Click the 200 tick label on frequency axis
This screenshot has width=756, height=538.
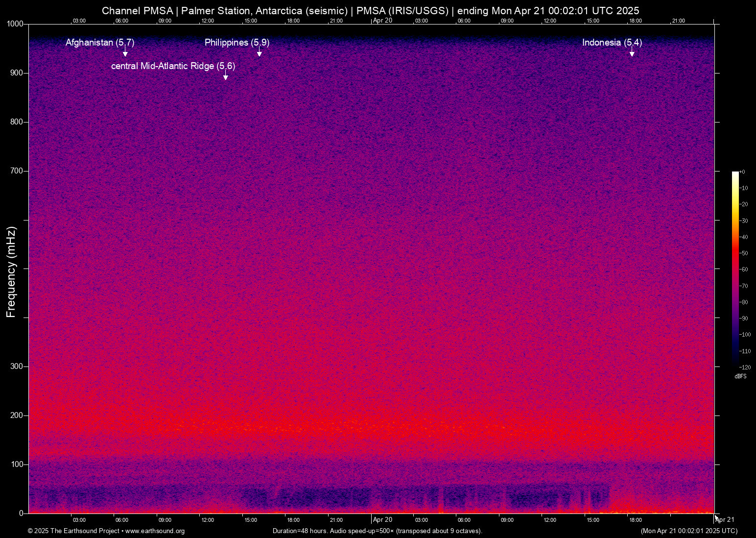pos(17,416)
